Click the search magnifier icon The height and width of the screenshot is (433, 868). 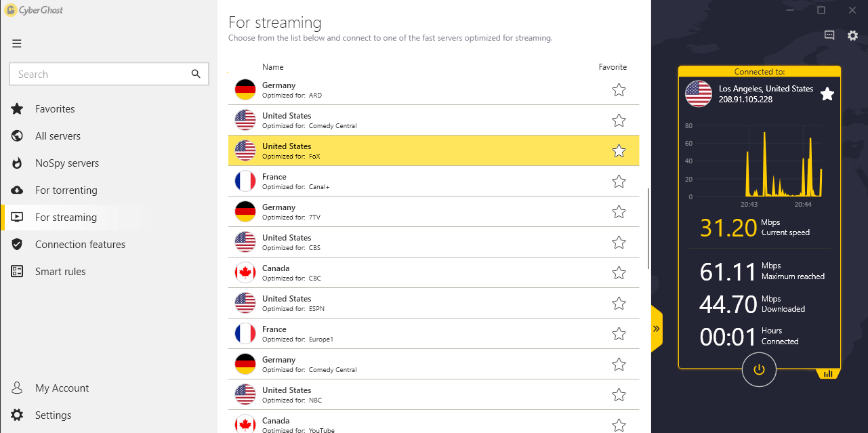pos(196,75)
